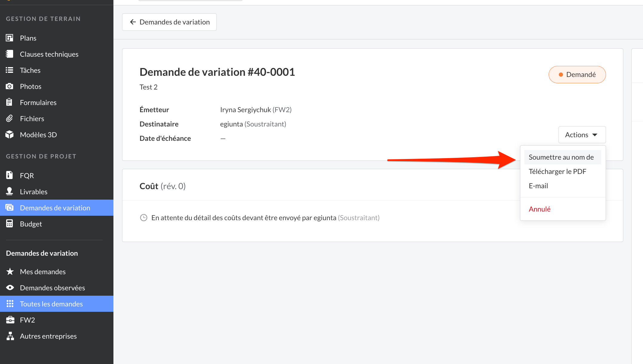The image size is (643, 364).
Task: Click the Modèles 3D cube icon
Action: click(10, 135)
